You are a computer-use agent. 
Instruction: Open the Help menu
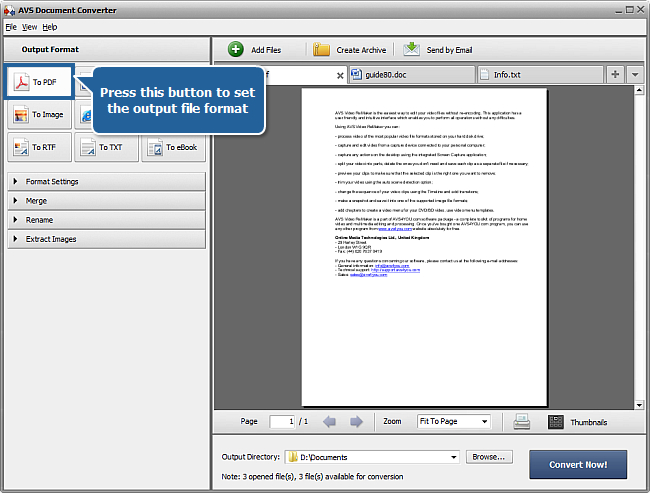tap(50, 27)
